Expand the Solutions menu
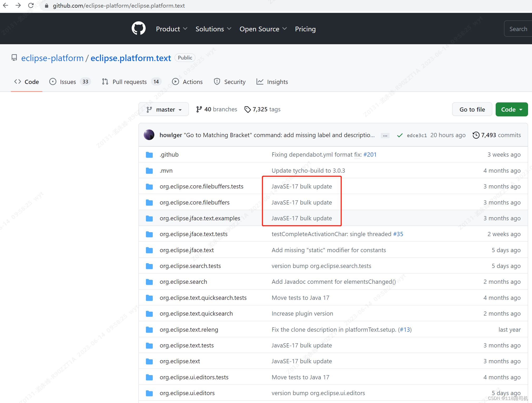The width and height of the screenshot is (532, 403). pyautogui.click(x=213, y=29)
